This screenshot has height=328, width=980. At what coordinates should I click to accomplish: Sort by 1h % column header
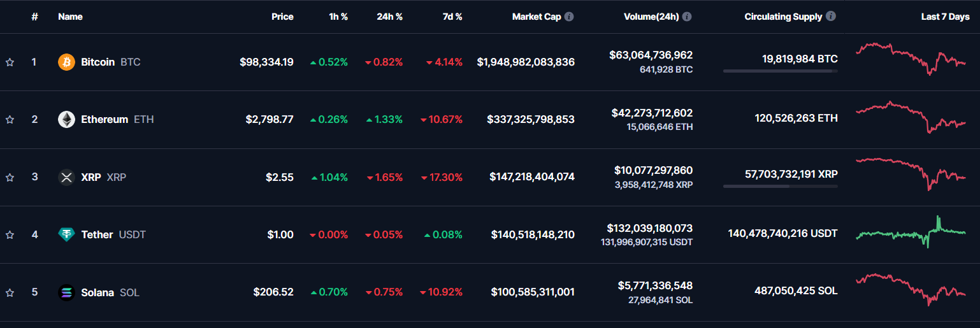pyautogui.click(x=338, y=17)
